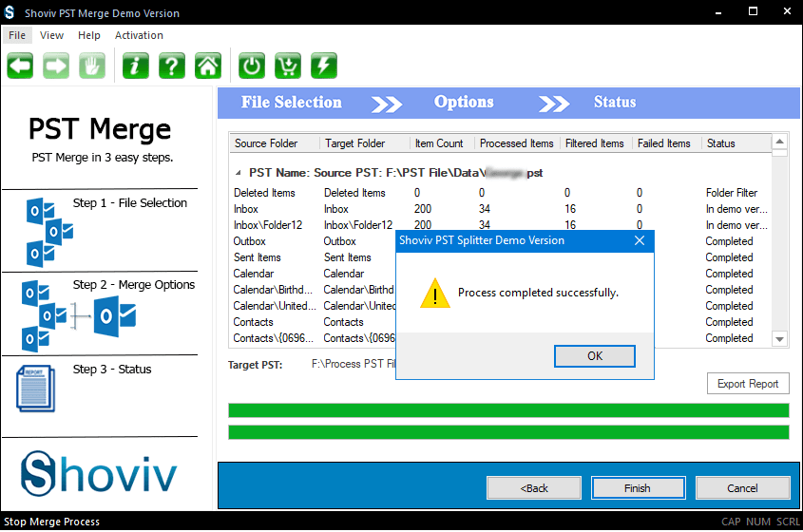Click the Finish button
The width and height of the screenshot is (803, 532).
click(x=638, y=488)
